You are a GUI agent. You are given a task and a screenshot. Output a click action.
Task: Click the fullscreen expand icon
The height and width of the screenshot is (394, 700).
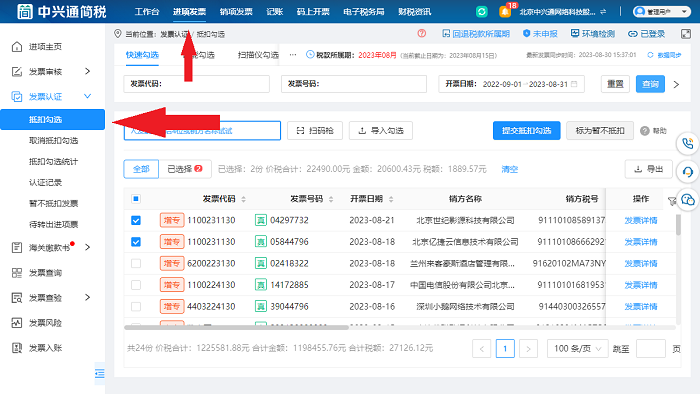pos(686,33)
